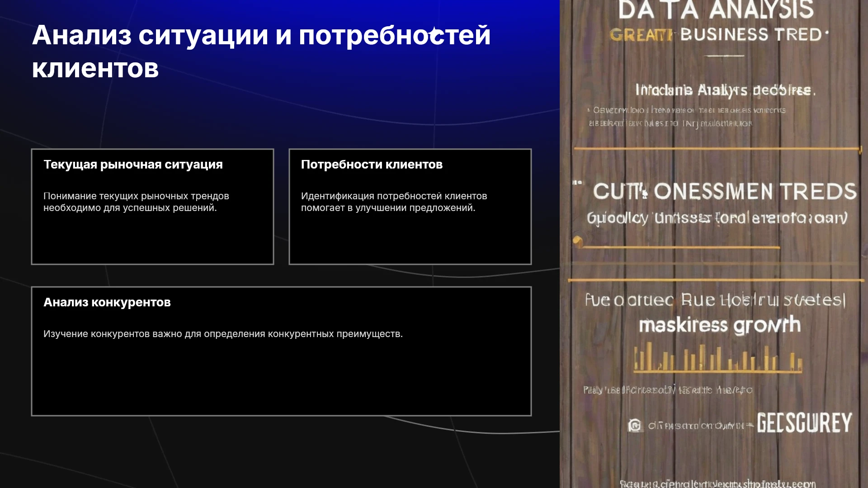Select the 'Потребности клиентов' card heading

tap(372, 164)
